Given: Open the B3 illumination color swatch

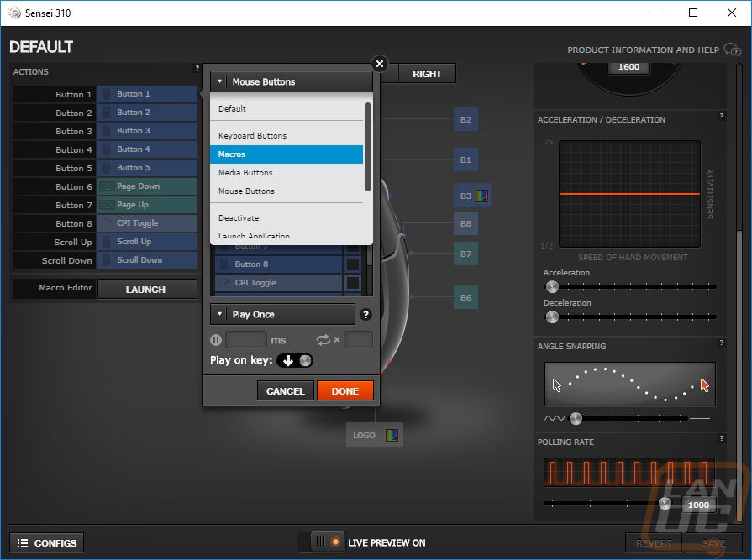Looking at the screenshot, I should click(481, 196).
